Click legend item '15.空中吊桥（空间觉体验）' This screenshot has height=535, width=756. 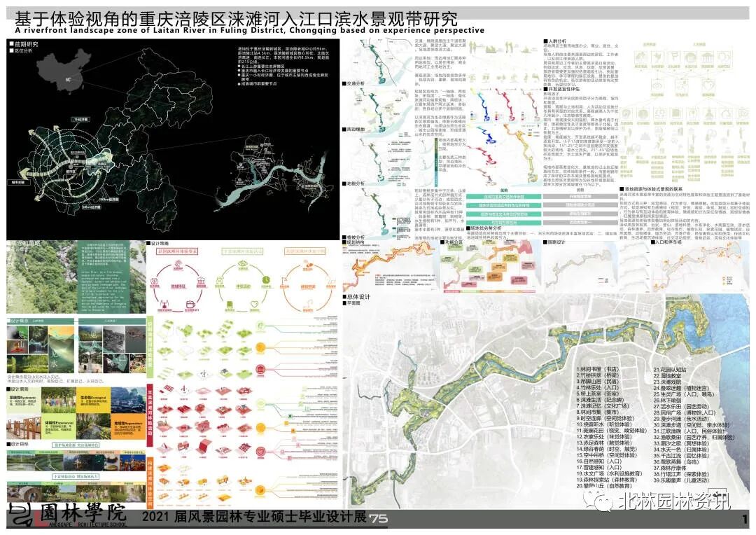(606, 455)
